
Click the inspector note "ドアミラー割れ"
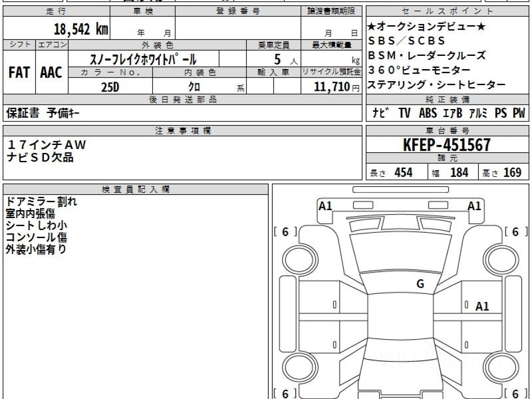pos(42,202)
